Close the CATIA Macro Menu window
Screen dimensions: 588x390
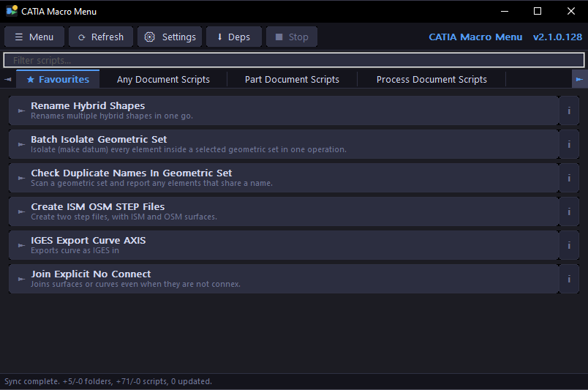[570, 11]
